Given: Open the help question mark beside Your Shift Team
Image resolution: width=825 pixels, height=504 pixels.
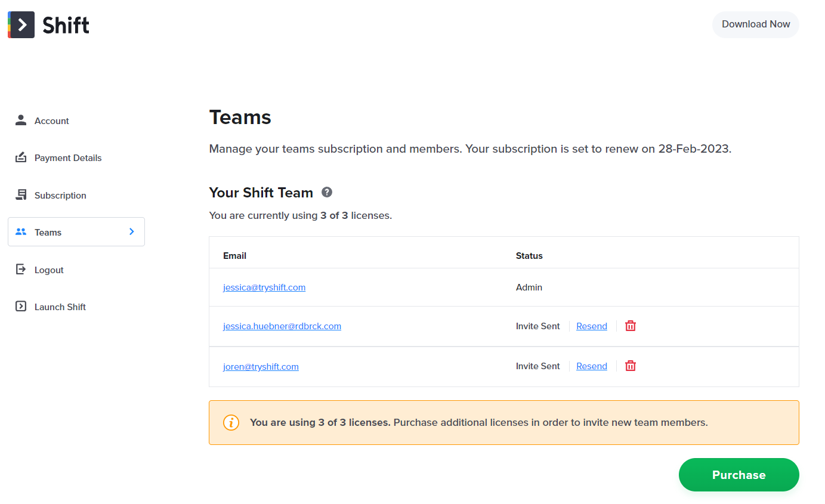Looking at the screenshot, I should click(x=327, y=192).
